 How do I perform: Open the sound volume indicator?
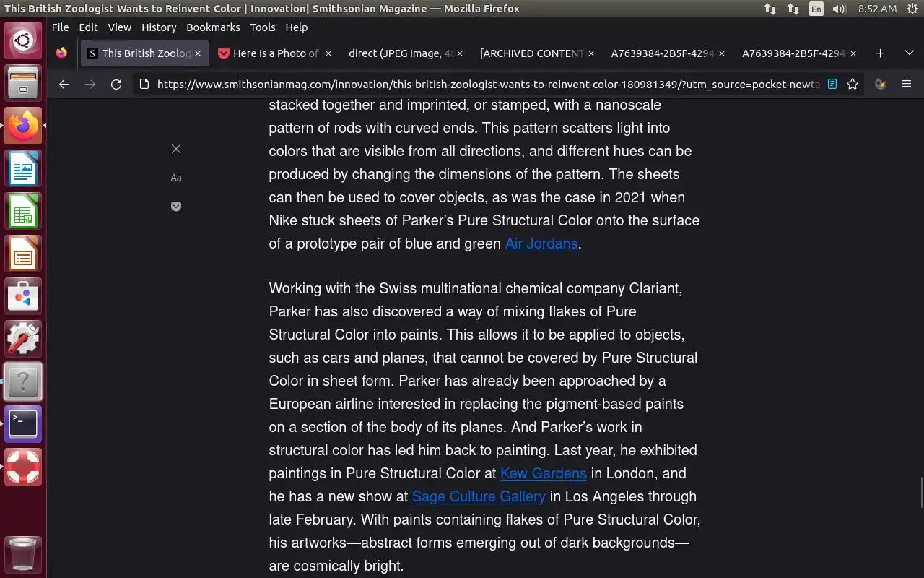839,9
